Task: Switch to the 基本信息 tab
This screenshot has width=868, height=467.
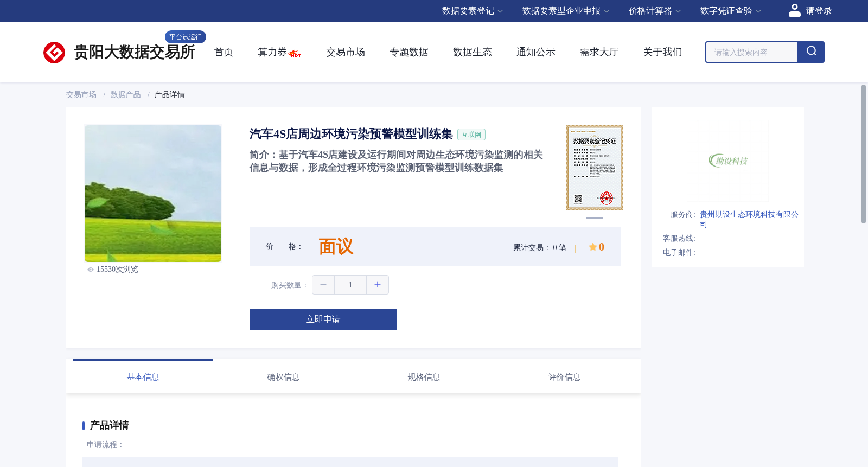Action: 143,377
